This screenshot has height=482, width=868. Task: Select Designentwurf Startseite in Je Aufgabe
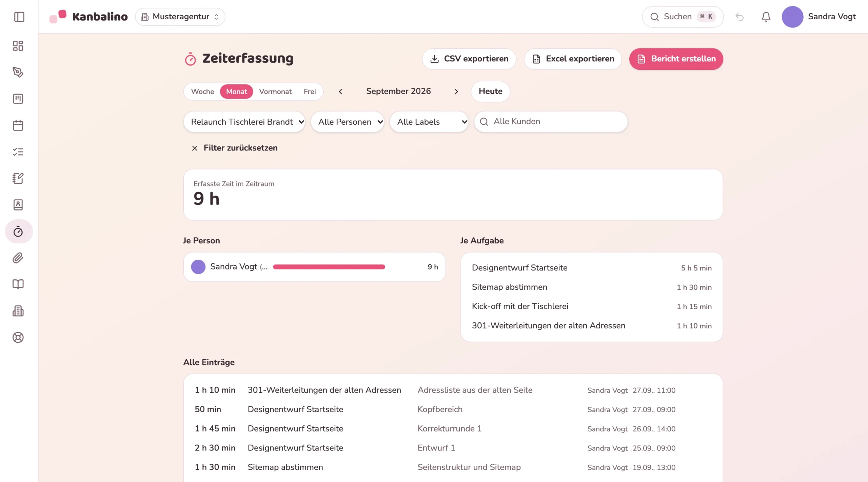click(592, 268)
